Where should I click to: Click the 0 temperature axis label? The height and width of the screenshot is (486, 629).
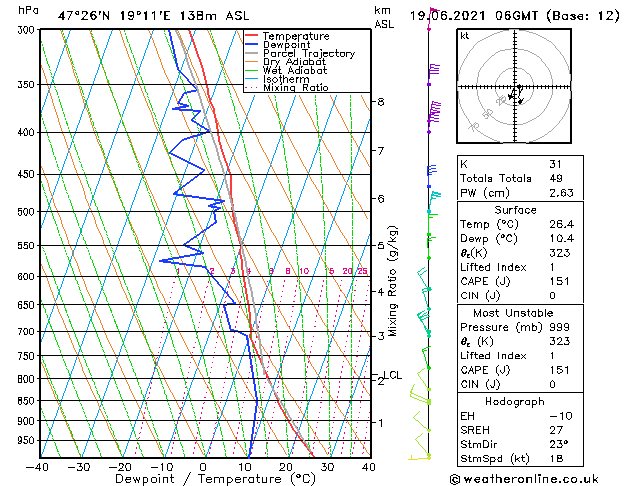tap(203, 467)
